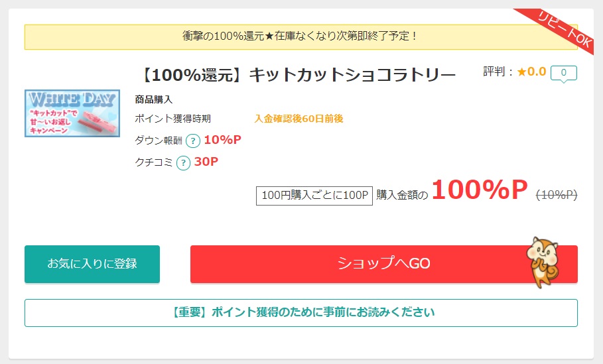The image size is (603, 364).
Task: Click the ショップへGO button
Action: coord(384,264)
